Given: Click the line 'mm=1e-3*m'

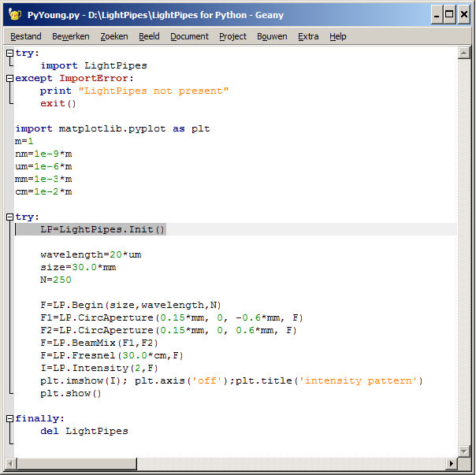Looking at the screenshot, I should (x=43, y=179).
